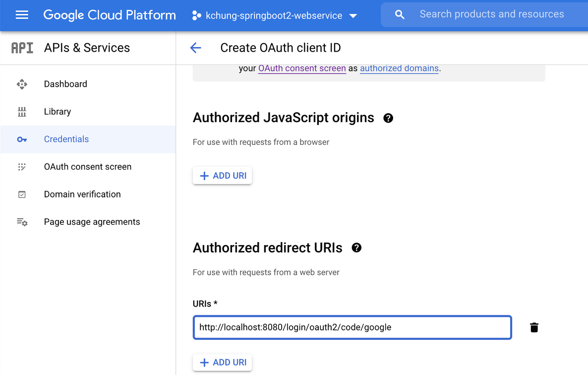588x375 pixels.
Task: Click the Library sidebar icon
Action: coord(22,112)
